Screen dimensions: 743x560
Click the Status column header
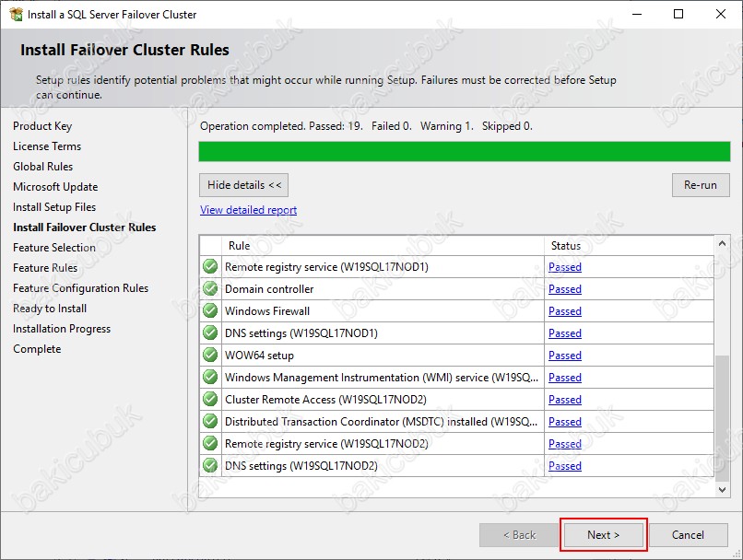click(x=630, y=246)
